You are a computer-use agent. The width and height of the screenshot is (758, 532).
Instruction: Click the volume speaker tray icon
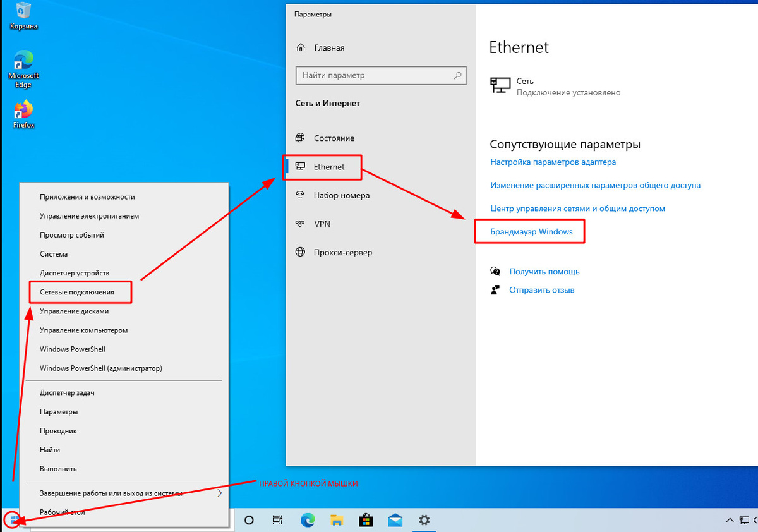point(755,520)
